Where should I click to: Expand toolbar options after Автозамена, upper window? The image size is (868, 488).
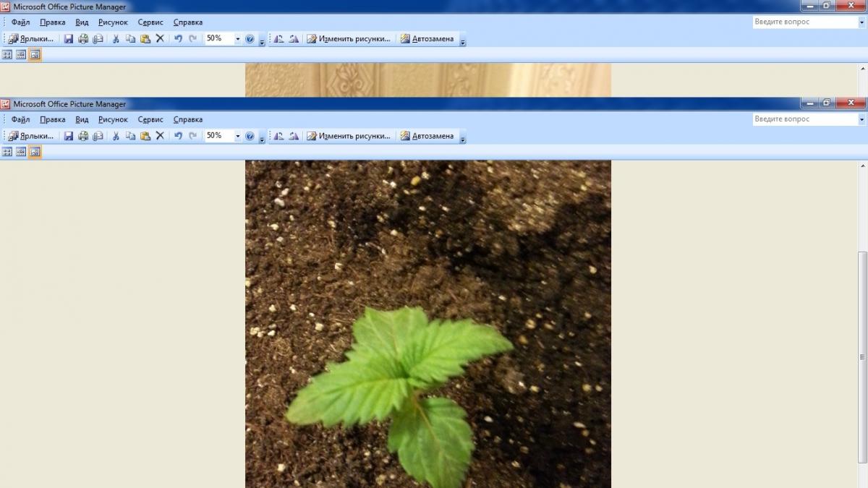pyautogui.click(x=463, y=40)
